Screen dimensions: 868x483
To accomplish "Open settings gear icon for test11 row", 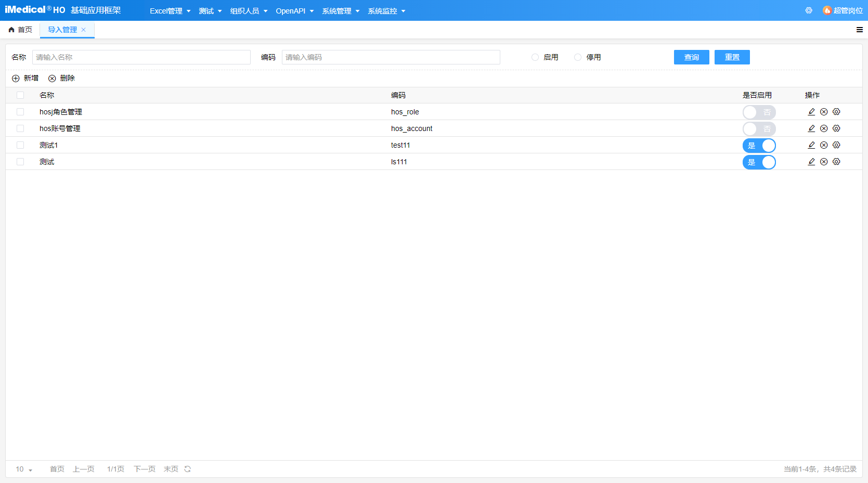I will [x=836, y=145].
